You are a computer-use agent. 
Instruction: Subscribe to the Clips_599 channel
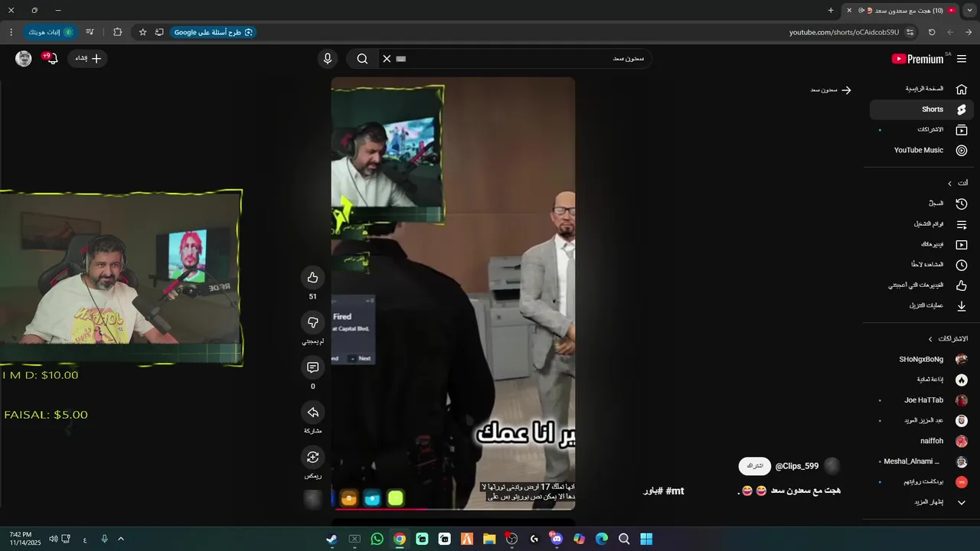(755, 466)
